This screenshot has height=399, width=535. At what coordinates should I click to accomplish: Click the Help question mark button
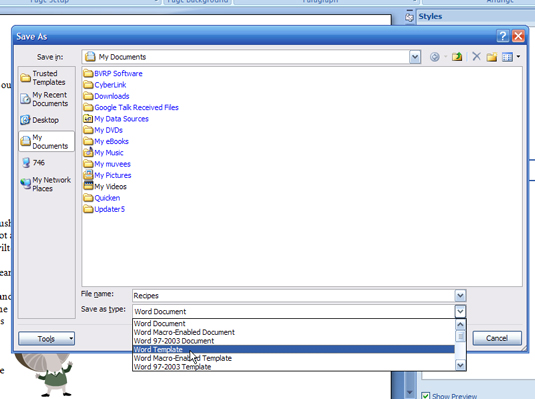click(x=503, y=36)
